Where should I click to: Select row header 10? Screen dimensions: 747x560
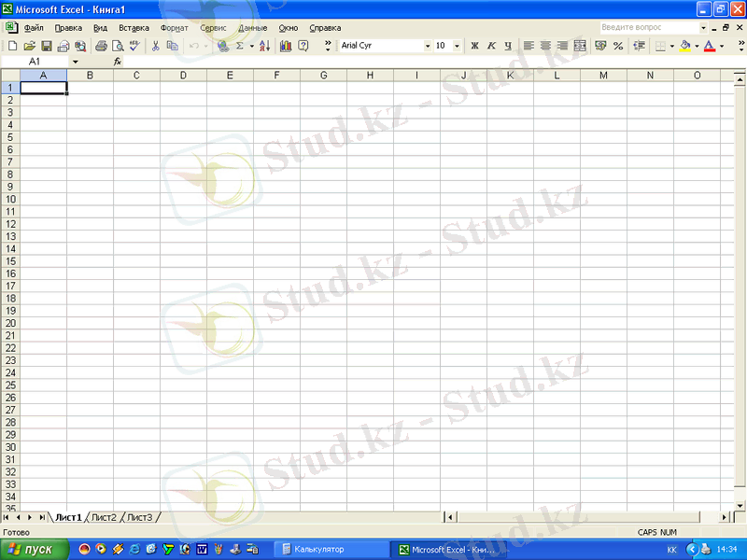(10, 199)
